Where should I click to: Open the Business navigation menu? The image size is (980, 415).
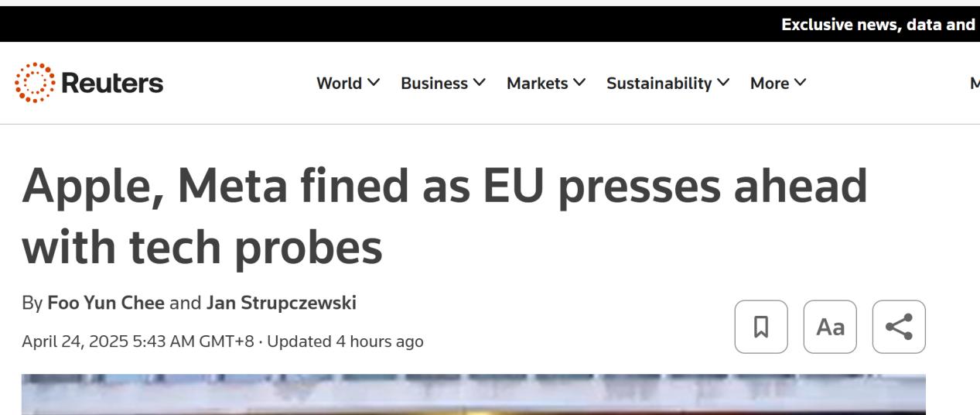click(x=444, y=83)
